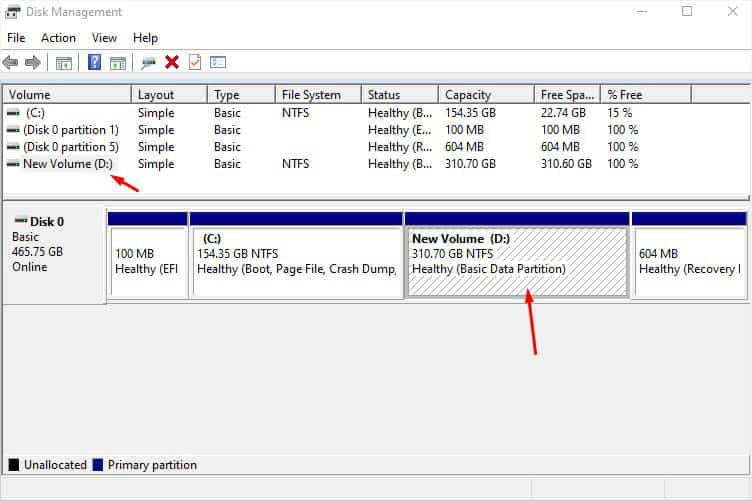The height and width of the screenshot is (501, 752).
Task: Open the File menu
Action: coord(16,38)
